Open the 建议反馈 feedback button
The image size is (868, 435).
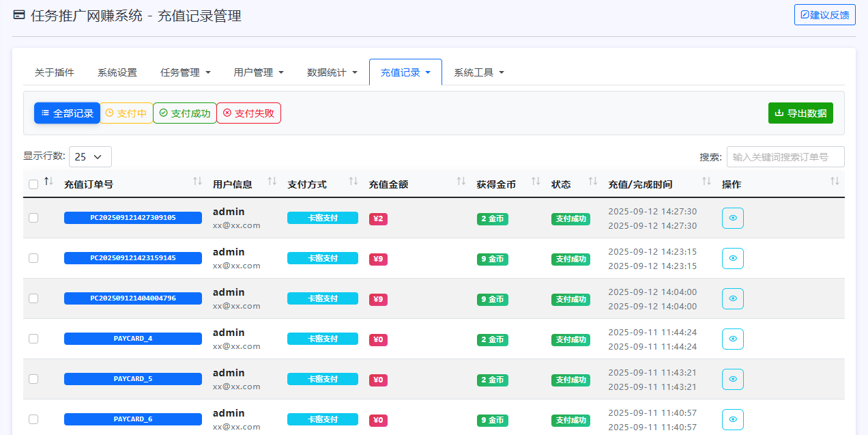tap(824, 14)
